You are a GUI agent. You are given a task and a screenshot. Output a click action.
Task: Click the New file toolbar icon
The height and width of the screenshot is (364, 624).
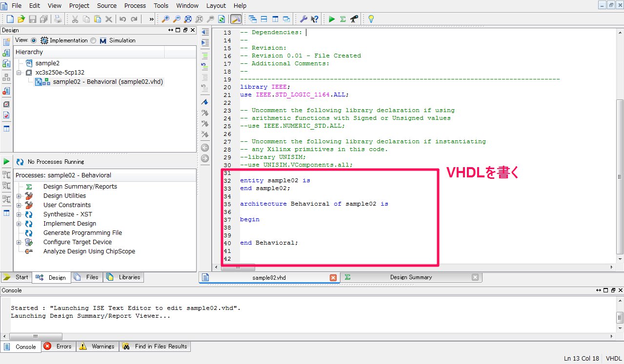click(x=10, y=19)
